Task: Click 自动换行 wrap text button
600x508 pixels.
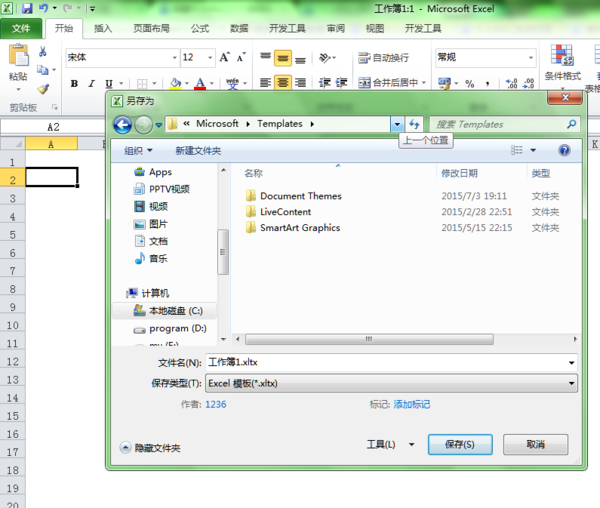Action: tap(383, 58)
